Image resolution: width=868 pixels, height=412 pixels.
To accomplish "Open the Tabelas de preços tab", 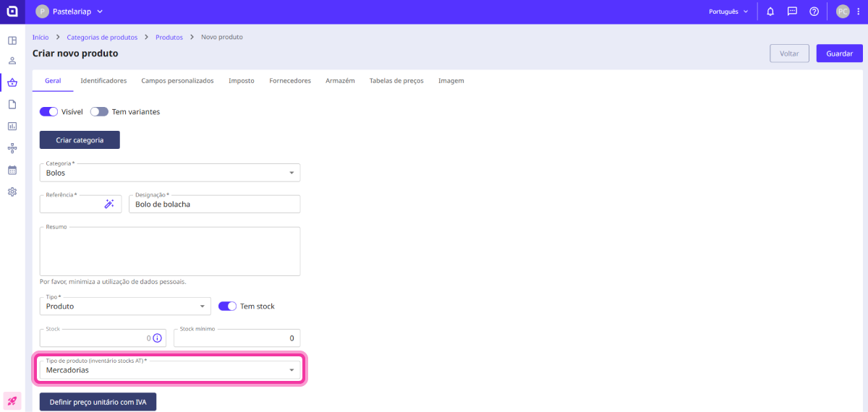I will point(396,81).
